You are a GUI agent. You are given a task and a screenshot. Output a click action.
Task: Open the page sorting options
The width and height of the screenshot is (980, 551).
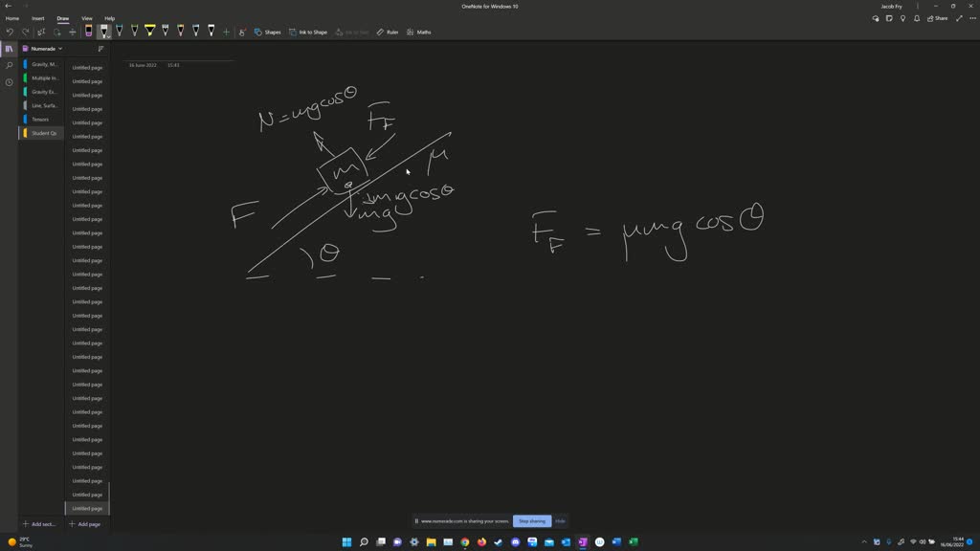(x=100, y=48)
